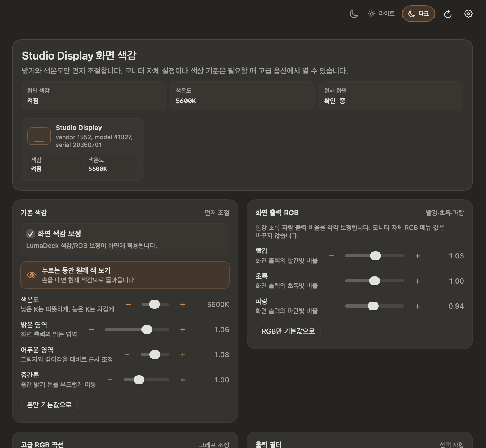Select the 다크 theme button

click(418, 14)
